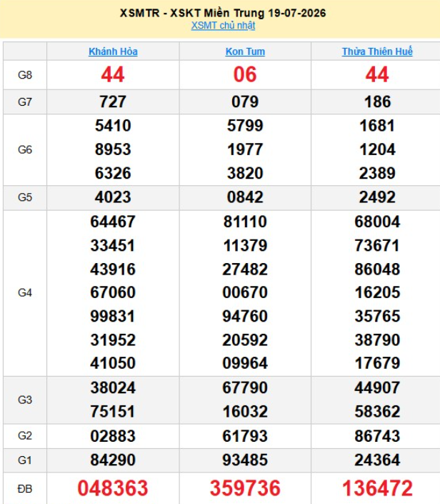Click G3 number 16032
Viewport: 440px width, 504px height.
[x=245, y=412]
